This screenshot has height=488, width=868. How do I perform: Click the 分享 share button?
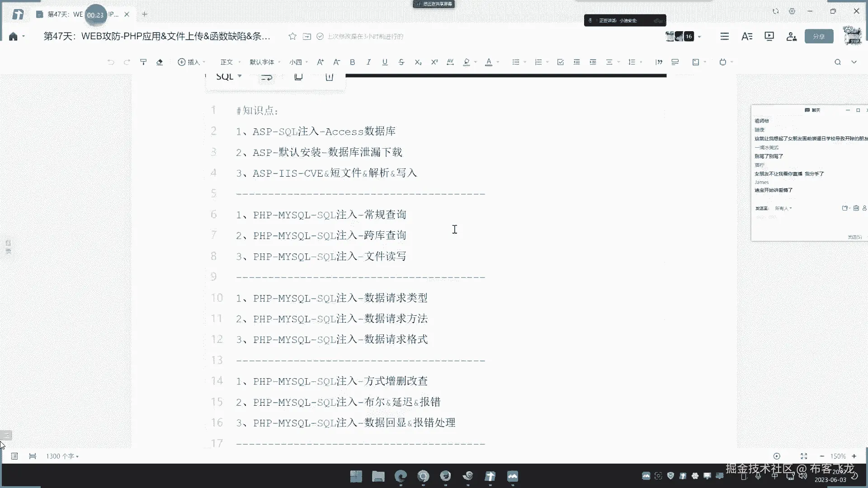tap(819, 36)
